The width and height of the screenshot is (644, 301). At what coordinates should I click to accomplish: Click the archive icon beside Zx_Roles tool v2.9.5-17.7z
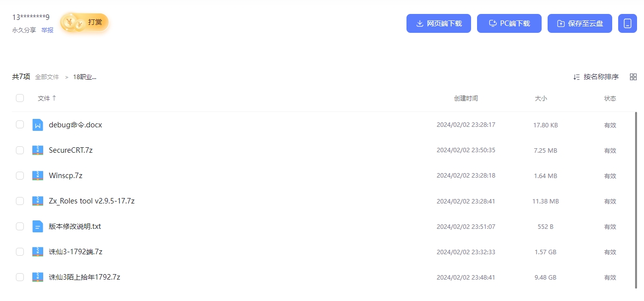(x=38, y=201)
